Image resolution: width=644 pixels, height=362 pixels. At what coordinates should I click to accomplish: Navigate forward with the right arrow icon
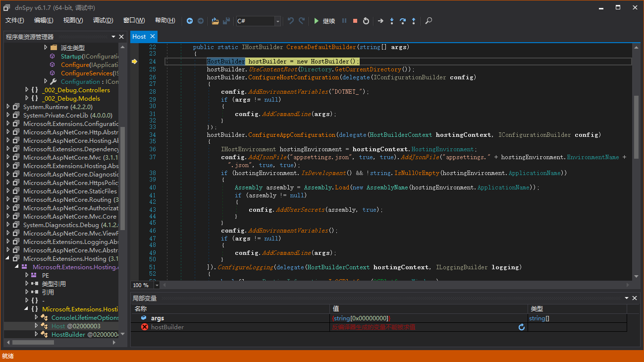click(x=201, y=21)
